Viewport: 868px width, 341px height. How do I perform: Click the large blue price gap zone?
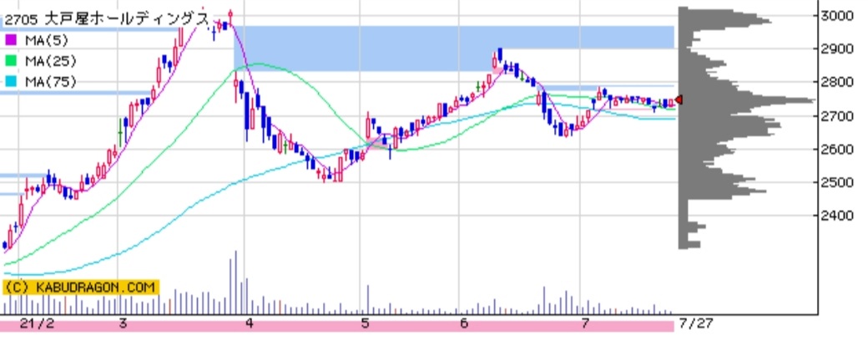(x=454, y=48)
